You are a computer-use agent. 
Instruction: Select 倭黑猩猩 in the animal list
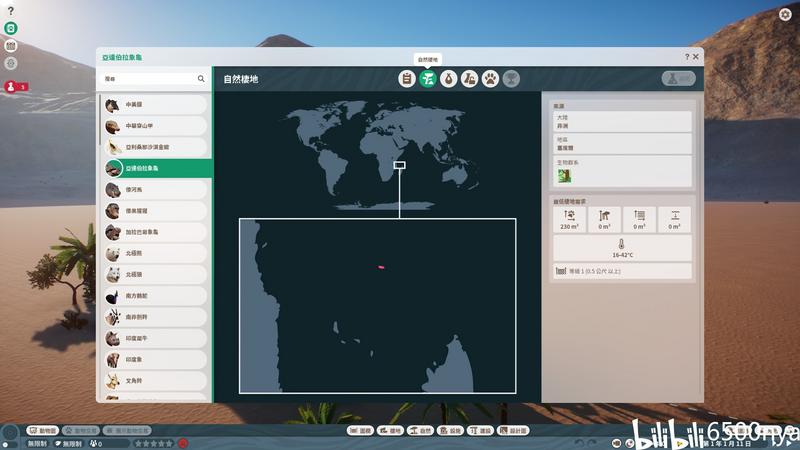pyautogui.click(x=156, y=211)
